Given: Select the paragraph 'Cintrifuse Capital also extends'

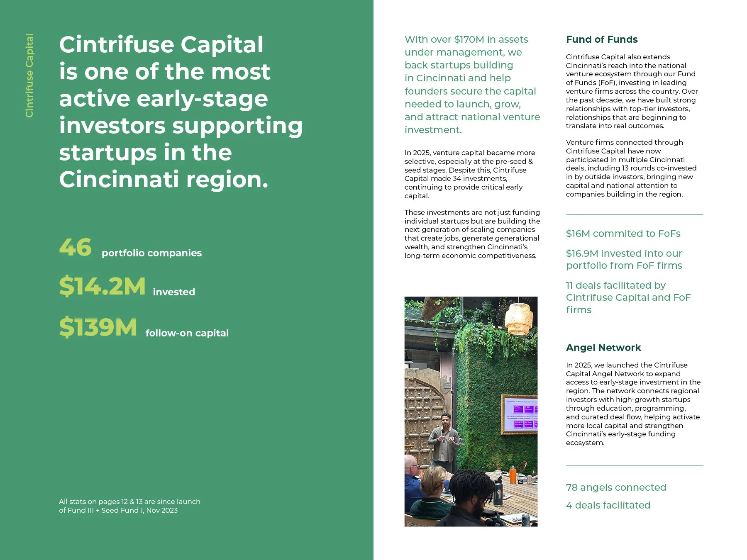Looking at the screenshot, I should 632,91.
